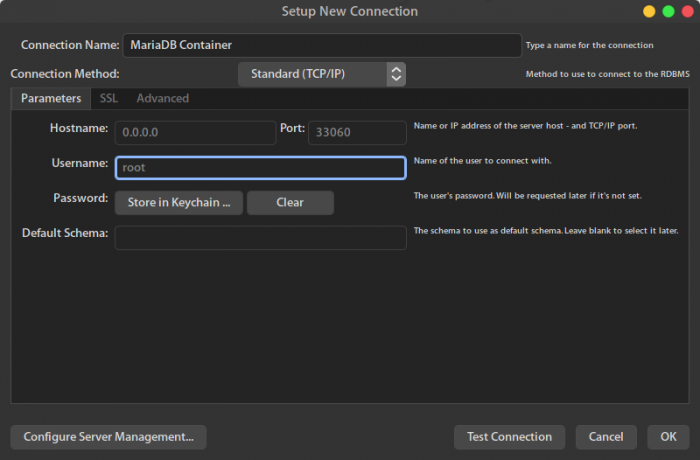This screenshot has width=700, height=460.
Task: Cancel the new connection setup
Action: pyautogui.click(x=606, y=437)
